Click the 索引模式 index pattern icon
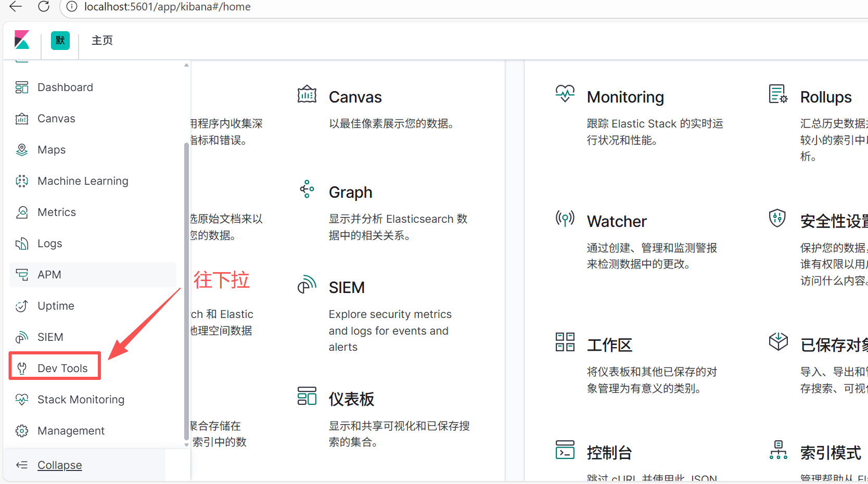This screenshot has width=868, height=484. click(778, 450)
